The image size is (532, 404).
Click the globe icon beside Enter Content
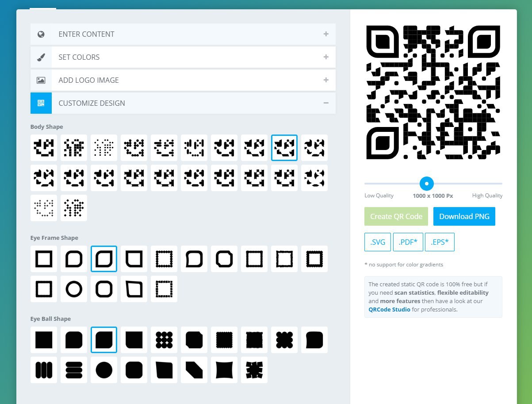(41, 34)
